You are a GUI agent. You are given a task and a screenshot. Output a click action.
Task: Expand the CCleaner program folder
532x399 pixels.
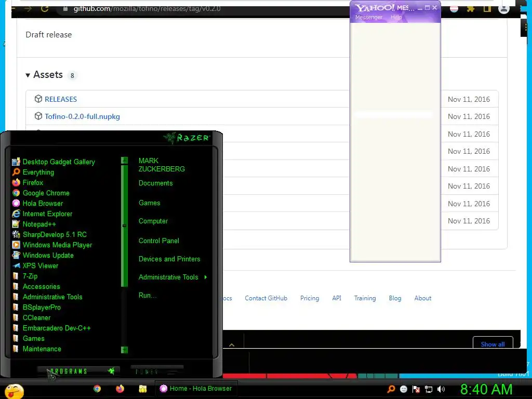[32, 317]
